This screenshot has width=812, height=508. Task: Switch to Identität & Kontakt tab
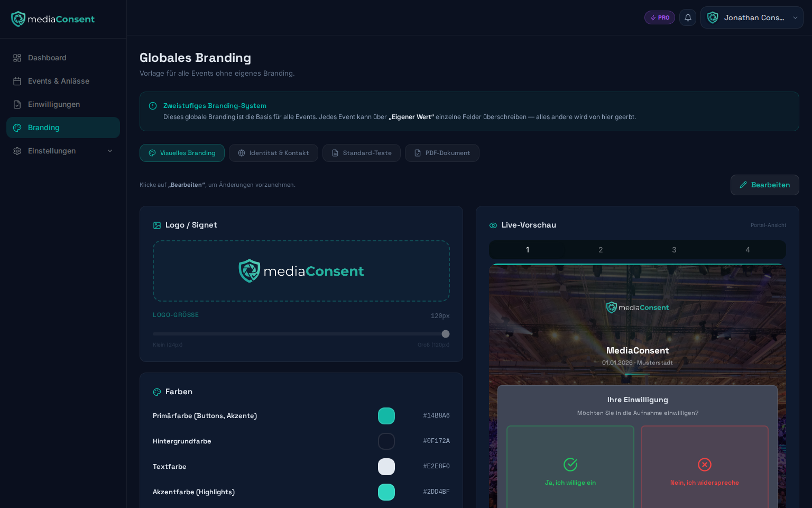point(273,153)
